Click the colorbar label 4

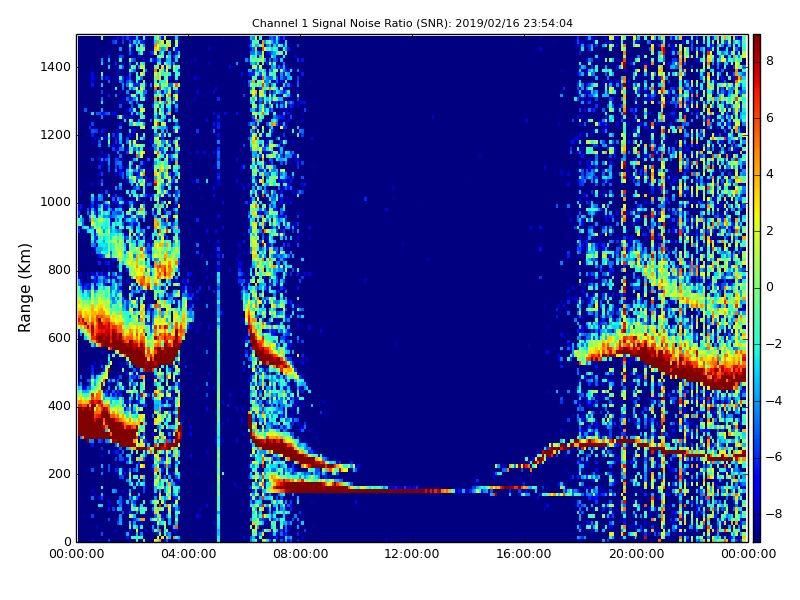pyautogui.click(x=770, y=174)
